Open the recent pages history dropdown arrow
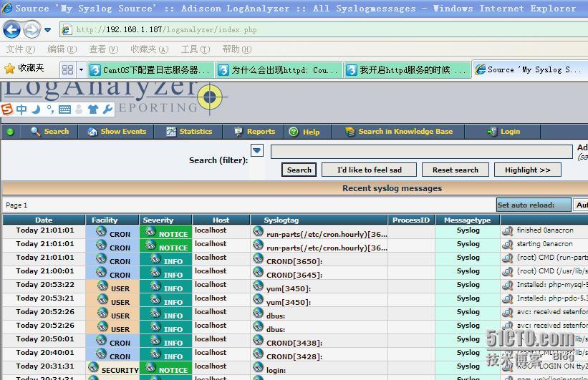 coord(47,29)
